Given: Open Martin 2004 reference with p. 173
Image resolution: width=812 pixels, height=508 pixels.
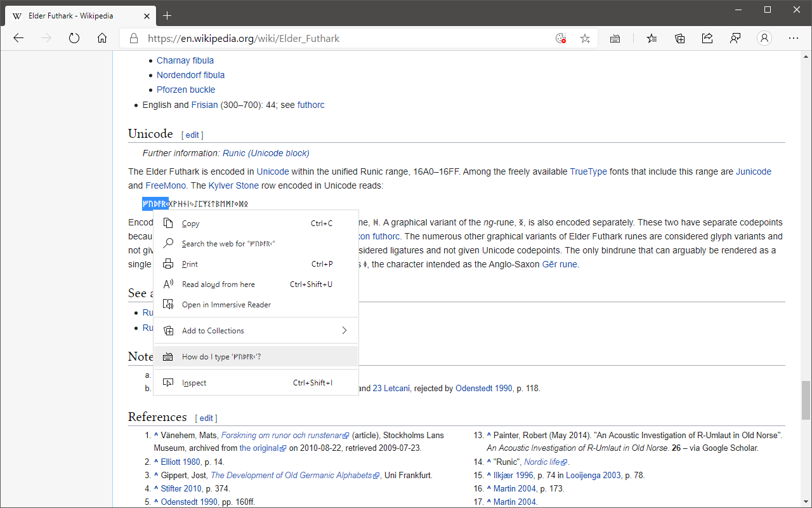Looking at the screenshot, I should pyautogui.click(x=514, y=489).
